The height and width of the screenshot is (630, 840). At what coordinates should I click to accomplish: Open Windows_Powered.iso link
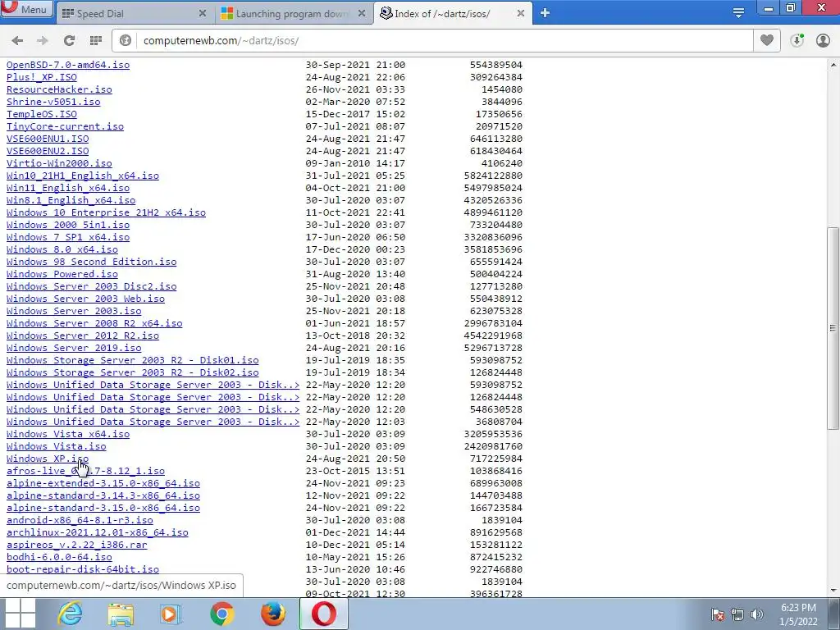(62, 274)
